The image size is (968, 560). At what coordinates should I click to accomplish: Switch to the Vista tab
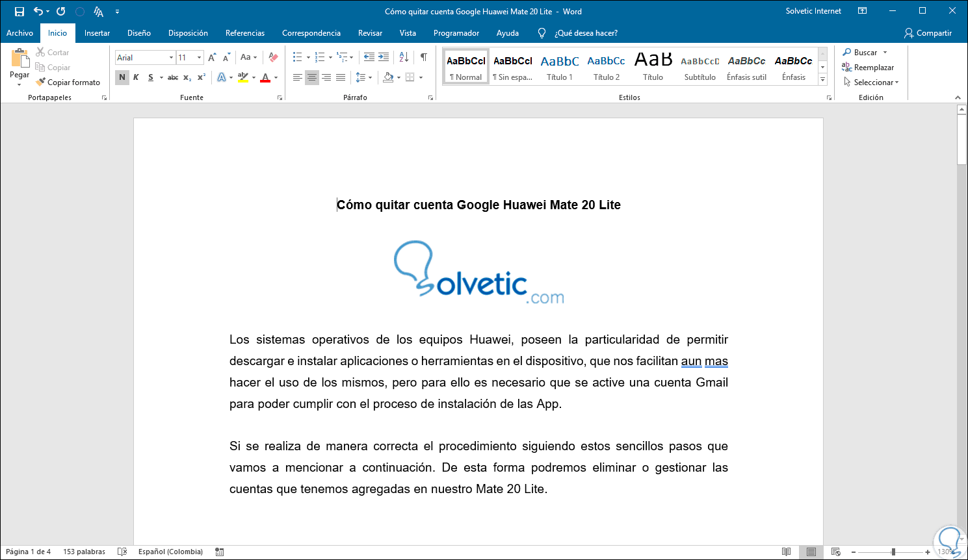click(408, 33)
